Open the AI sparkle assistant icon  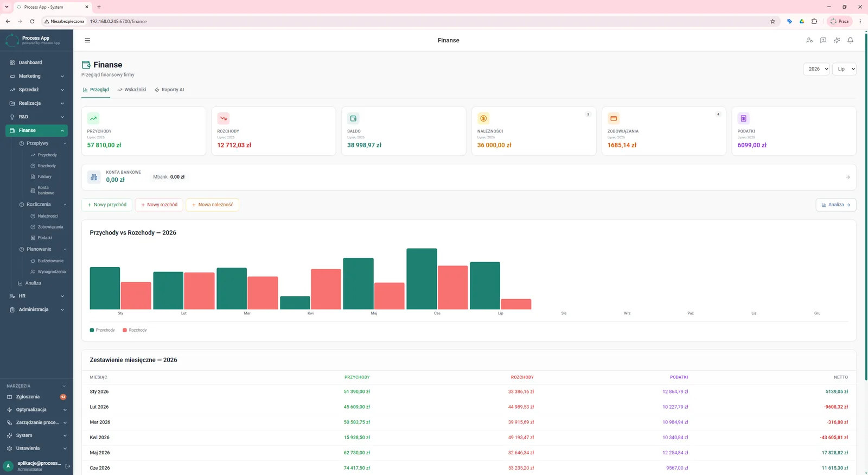point(837,40)
